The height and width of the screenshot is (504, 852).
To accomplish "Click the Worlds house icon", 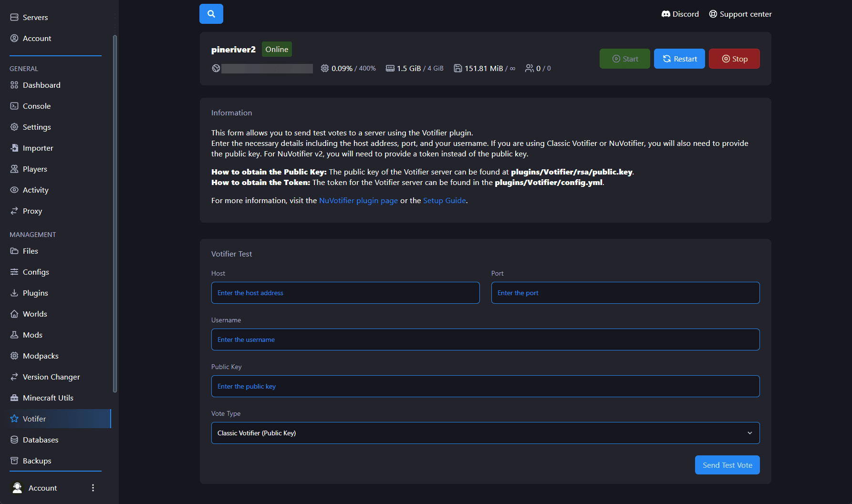I will [14, 314].
